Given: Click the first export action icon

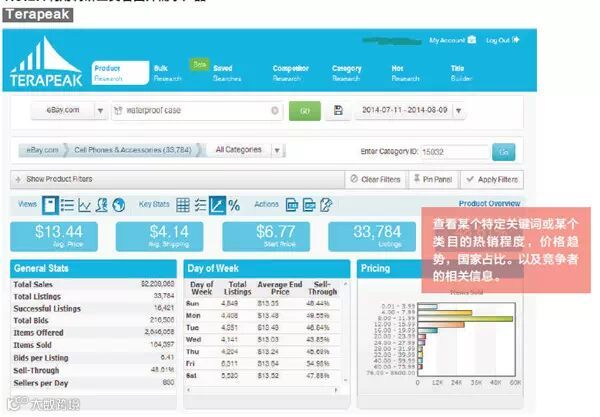Looking at the screenshot, I should 292,205.
